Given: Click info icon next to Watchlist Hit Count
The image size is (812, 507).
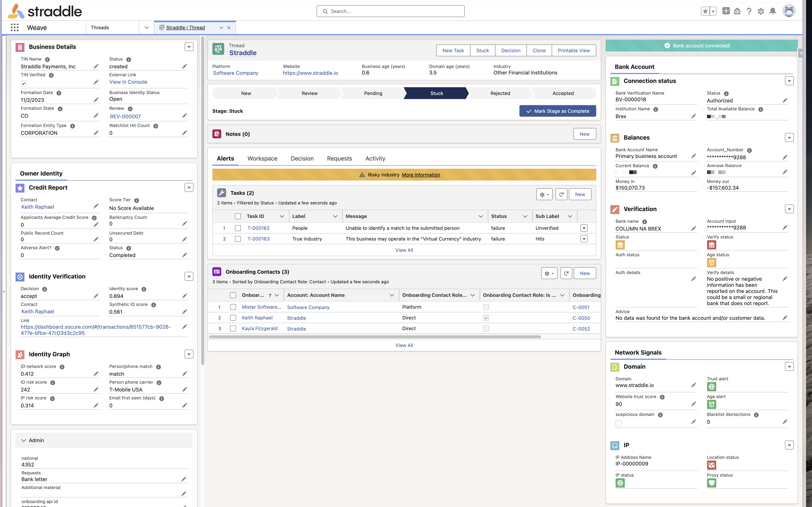Looking at the screenshot, I should [156, 126].
